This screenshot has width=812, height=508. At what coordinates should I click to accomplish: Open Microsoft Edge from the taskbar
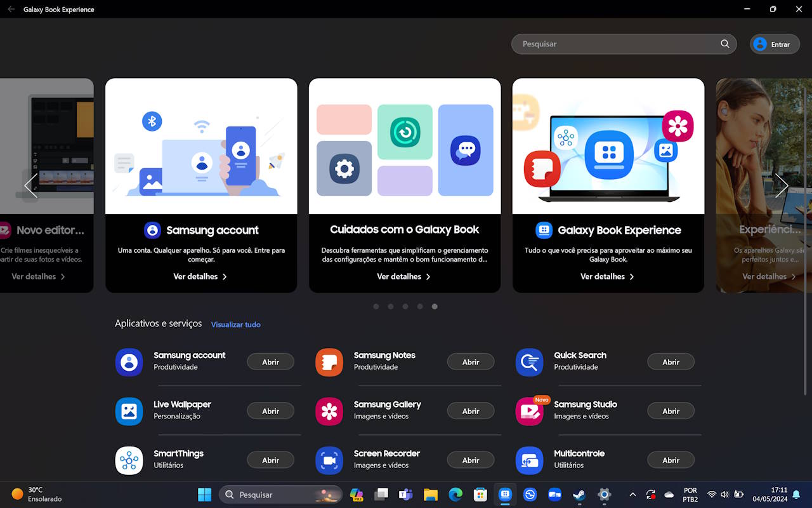pyautogui.click(x=455, y=495)
